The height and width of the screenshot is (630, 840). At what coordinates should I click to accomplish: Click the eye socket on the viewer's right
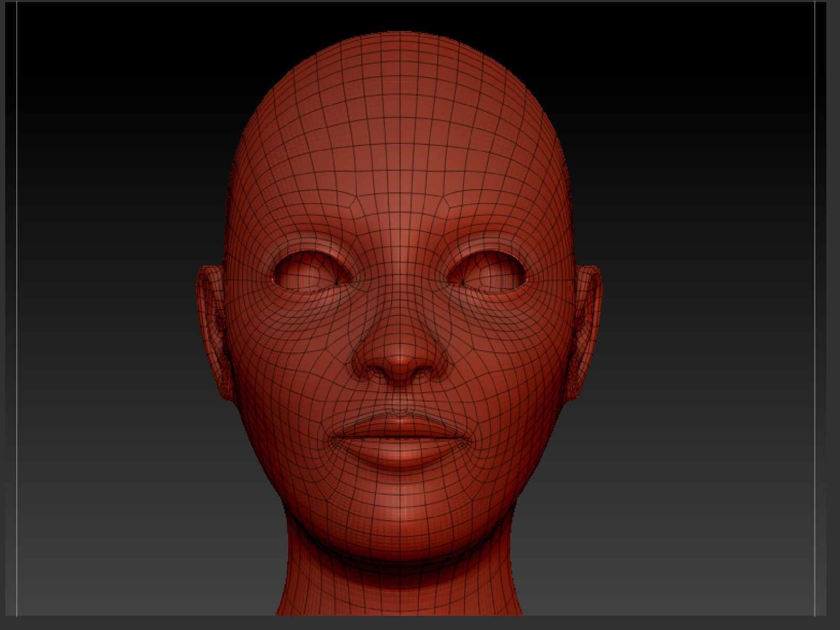pyautogui.click(x=487, y=273)
